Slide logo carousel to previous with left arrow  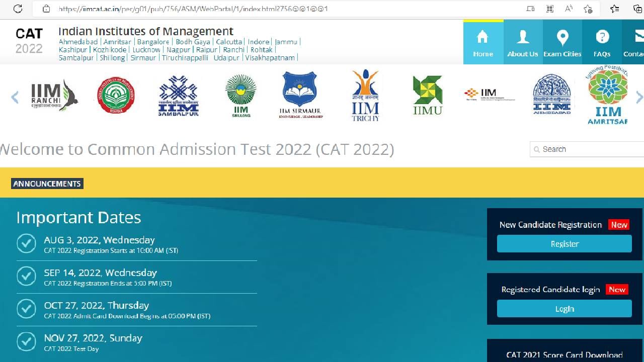[x=15, y=97]
